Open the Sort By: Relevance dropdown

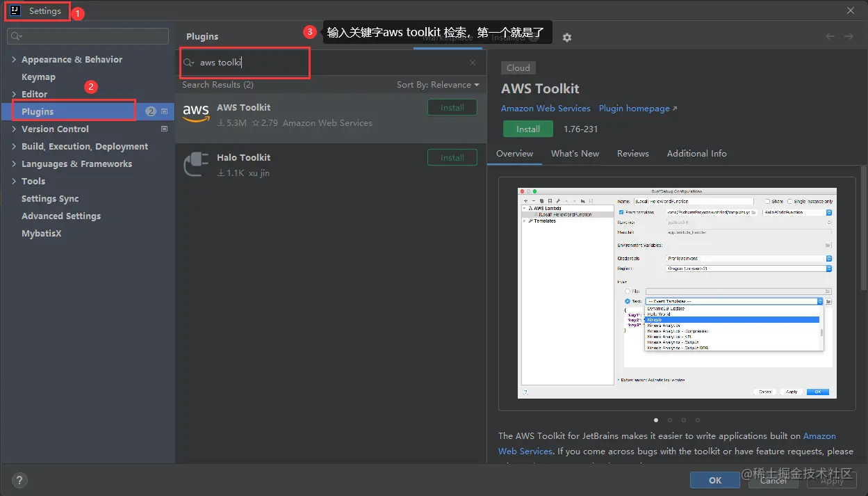[x=438, y=85]
